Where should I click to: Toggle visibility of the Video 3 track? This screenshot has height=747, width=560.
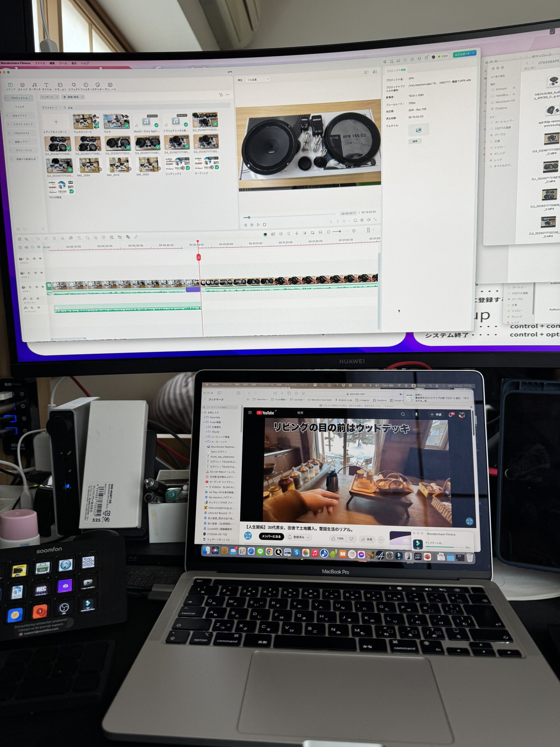coord(40,259)
